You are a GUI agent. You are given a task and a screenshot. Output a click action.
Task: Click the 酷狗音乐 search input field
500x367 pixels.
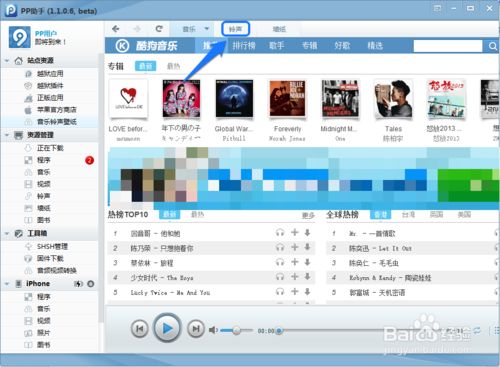[x=448, y=46]
